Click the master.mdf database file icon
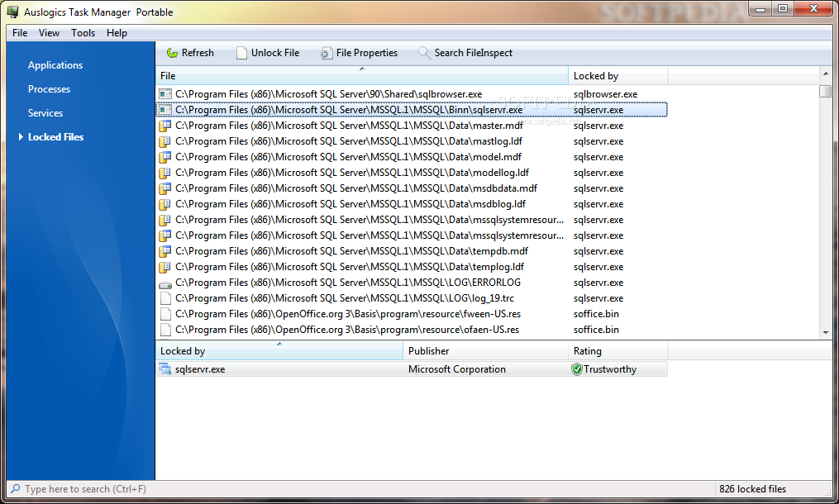 [x=165, y=126]
